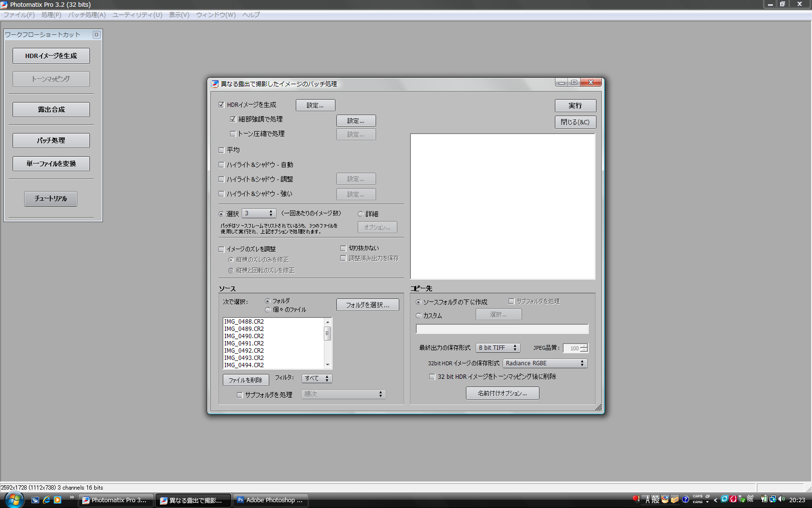Screen dimensions: 812x508
Task: Click the Photomatix Pro main window icon
Action: [4, 4]
